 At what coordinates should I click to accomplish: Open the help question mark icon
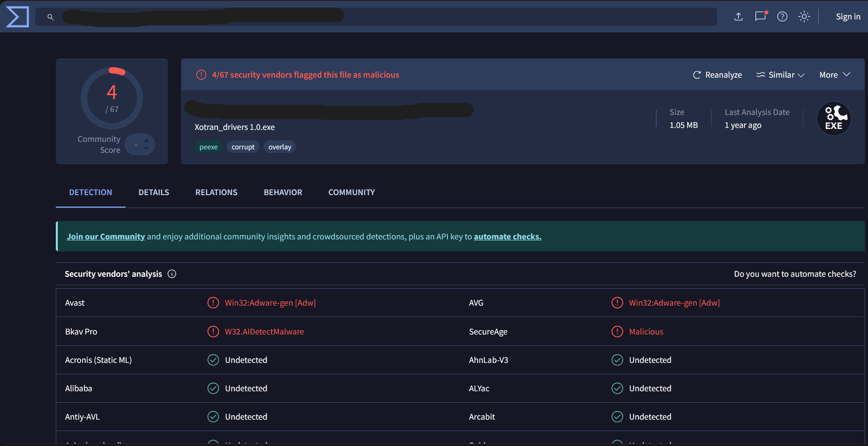coord(782,17)
